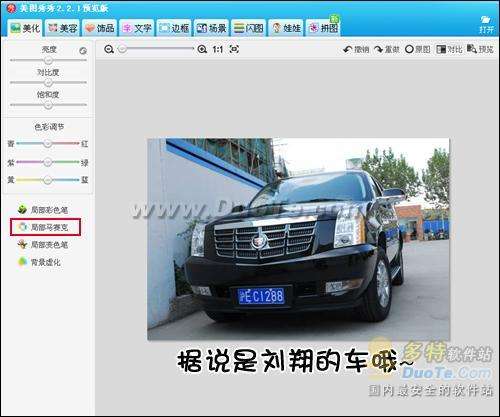Select the 背景虚化 blur tool
This screenshot has height=417, width=500.
[39, 262]
